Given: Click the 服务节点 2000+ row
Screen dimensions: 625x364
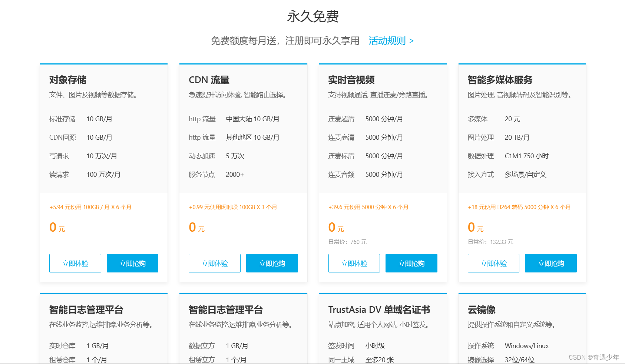Looking at the screenshot, I should (216, 175).
